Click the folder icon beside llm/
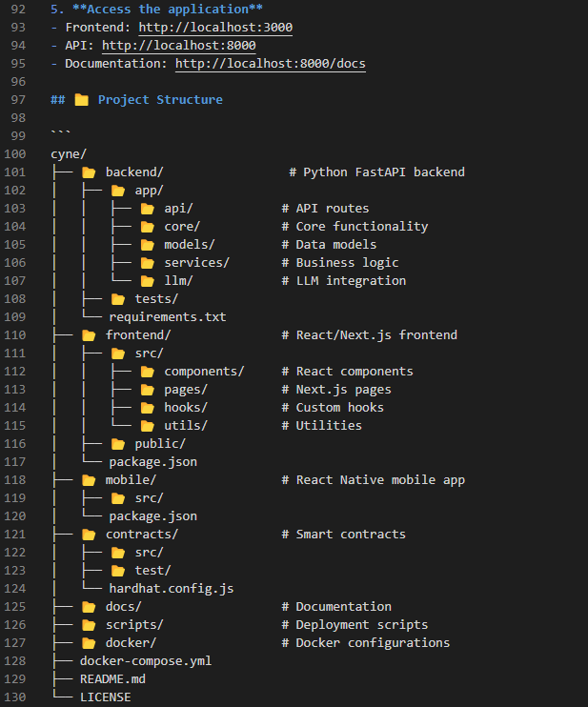 click(x=148, y=281)
